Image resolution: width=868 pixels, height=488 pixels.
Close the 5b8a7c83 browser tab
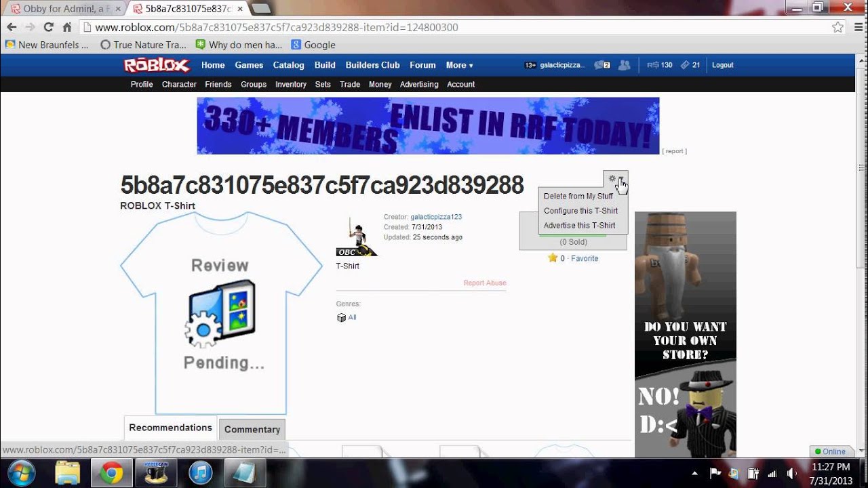(x=240, y=9)
